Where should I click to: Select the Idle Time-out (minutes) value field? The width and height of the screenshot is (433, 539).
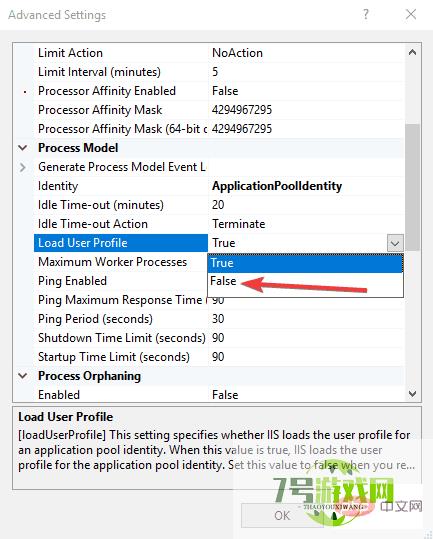point(306,205)
